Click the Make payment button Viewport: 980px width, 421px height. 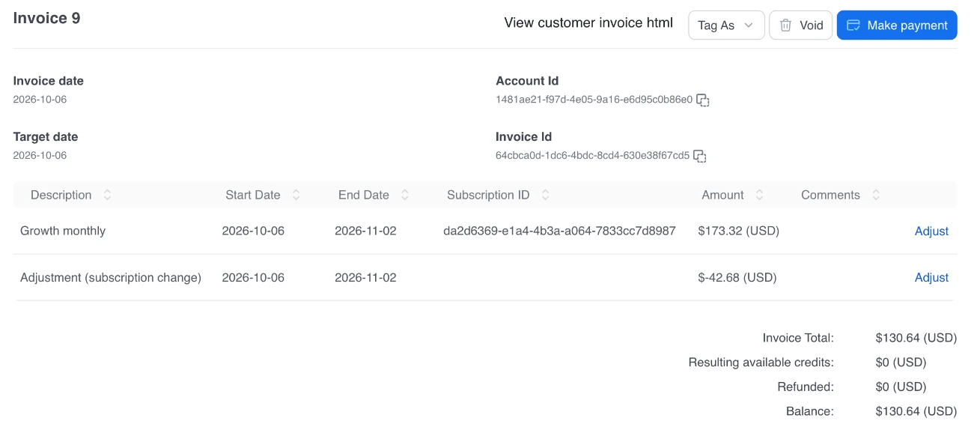pos(896,25)
